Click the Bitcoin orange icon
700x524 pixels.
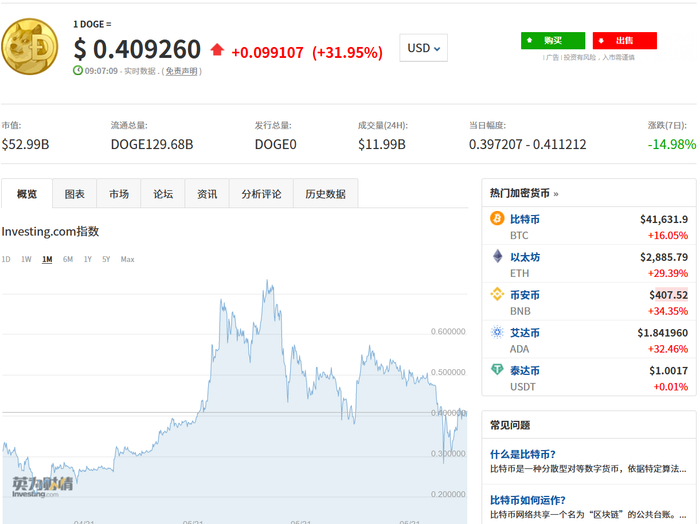point(497,218)
